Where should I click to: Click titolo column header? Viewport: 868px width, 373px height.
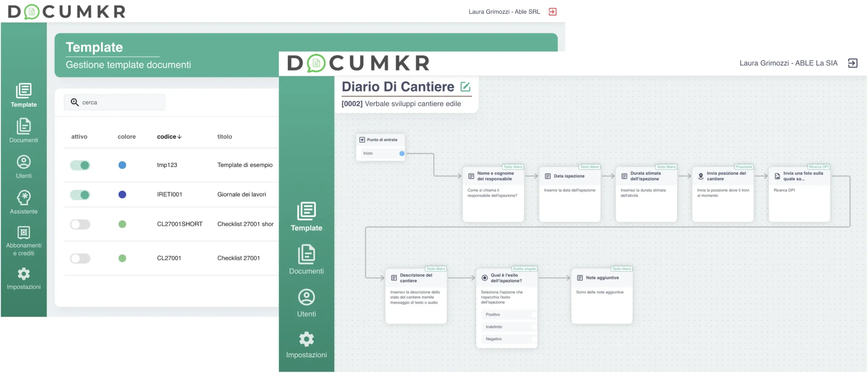click(x=224, y=137)
